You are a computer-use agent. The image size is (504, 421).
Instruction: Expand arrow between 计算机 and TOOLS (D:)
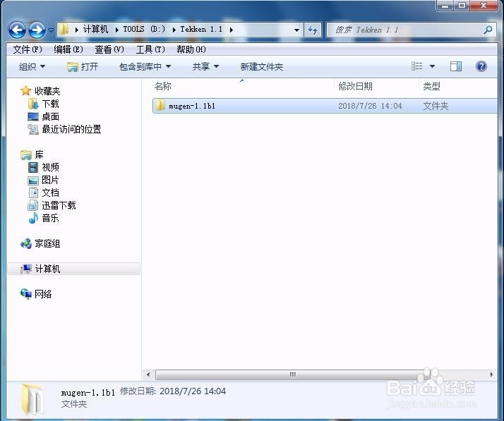(x=117, y=30)
